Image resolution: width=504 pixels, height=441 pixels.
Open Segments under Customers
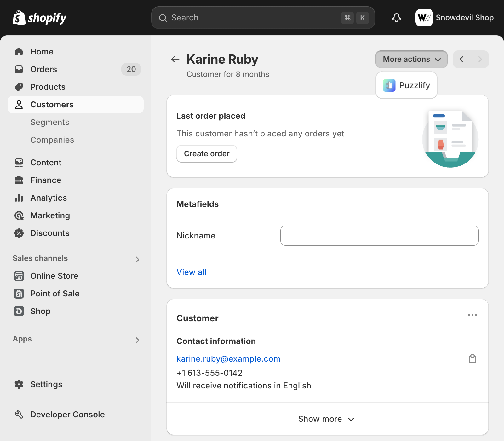(x=49, y=122)
